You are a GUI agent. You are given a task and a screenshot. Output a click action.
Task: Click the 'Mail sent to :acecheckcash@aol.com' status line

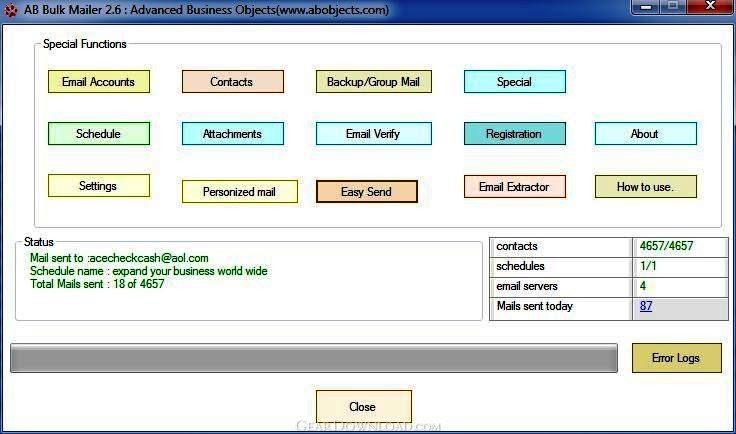point(119,258)
